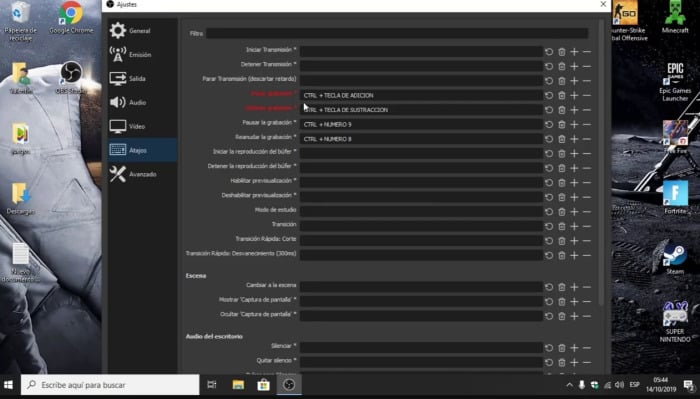Open Google Chrome from the desktop

coord(71,18)
